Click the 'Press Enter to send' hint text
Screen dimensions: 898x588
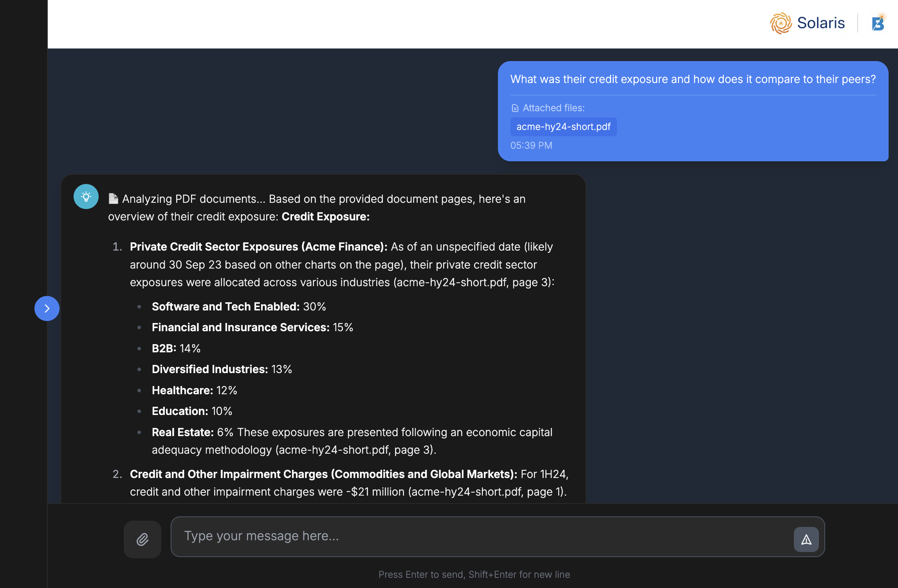tap(474, 574)
